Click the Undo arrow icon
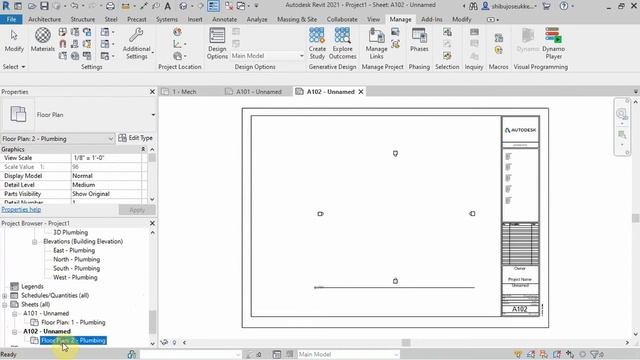Viewport: 640px width, 360px height. coord(74,6)
